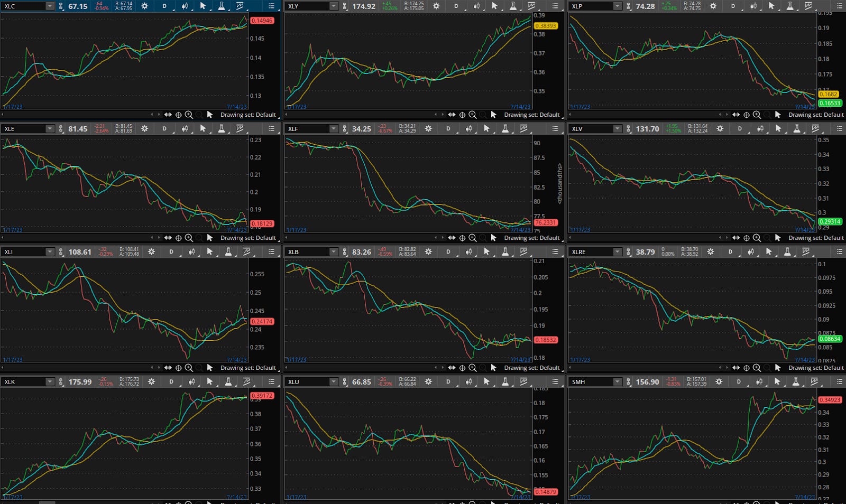Click the 0.24174 price label on XLI
Screen dimensions: 846x504
262,321
